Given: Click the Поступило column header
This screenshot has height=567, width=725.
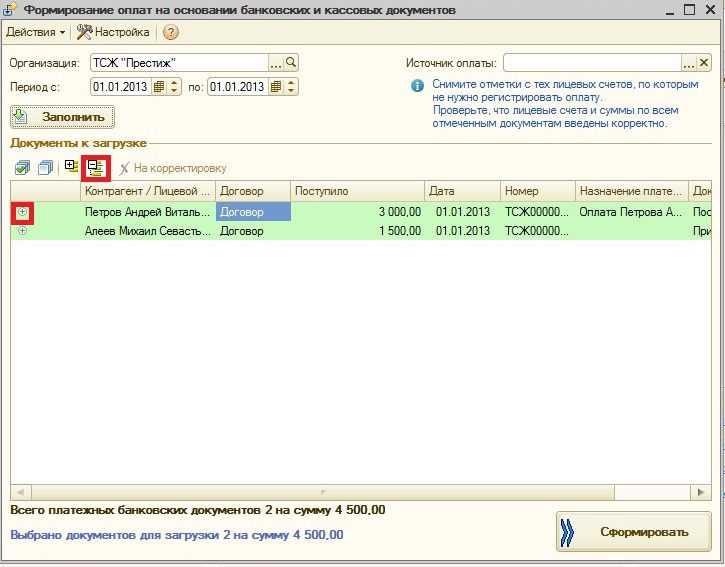Looking at the screenshot, I should click(356, 190).
